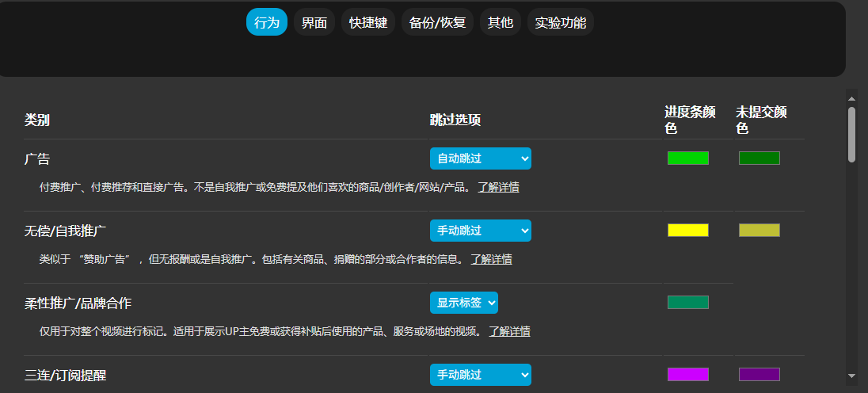The width and height of the screenshot is (868, 393).
Task: Click the 三连/订阅提醒 category title
Action: click(x=65, y=375)
